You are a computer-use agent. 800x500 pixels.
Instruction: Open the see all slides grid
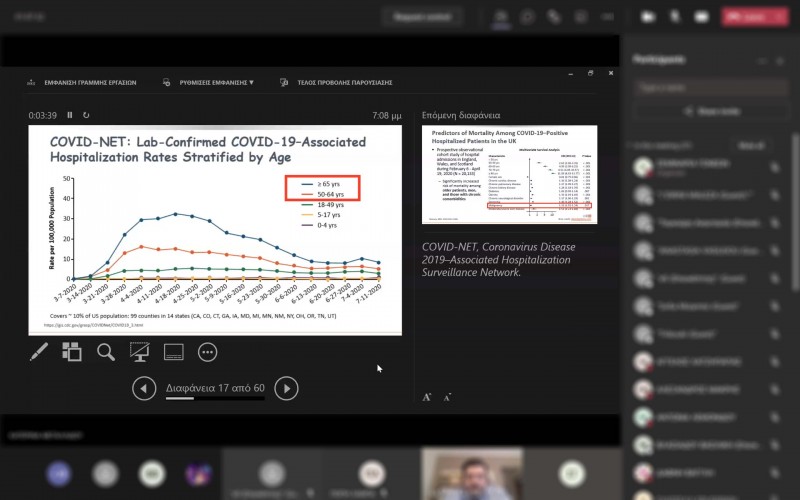coord(72,351)
